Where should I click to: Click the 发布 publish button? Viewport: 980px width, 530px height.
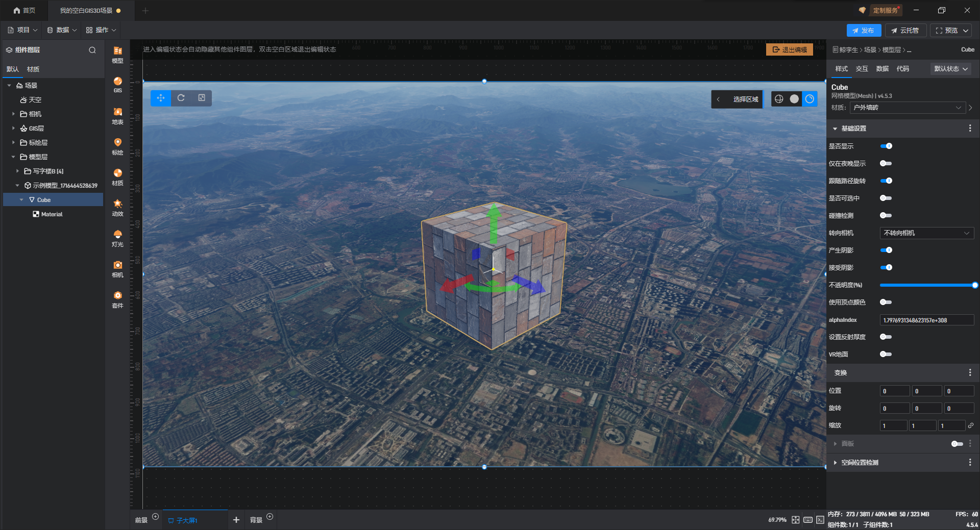click(x=864, y=31)
